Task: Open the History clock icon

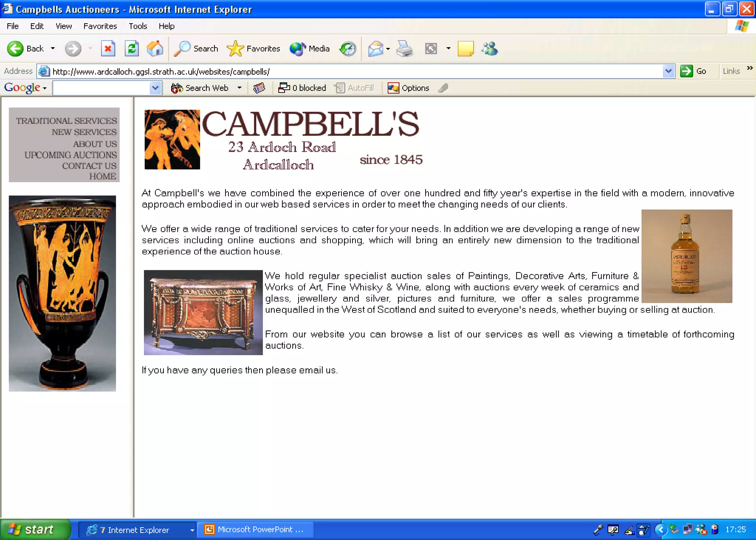Action: pos(348,49)
